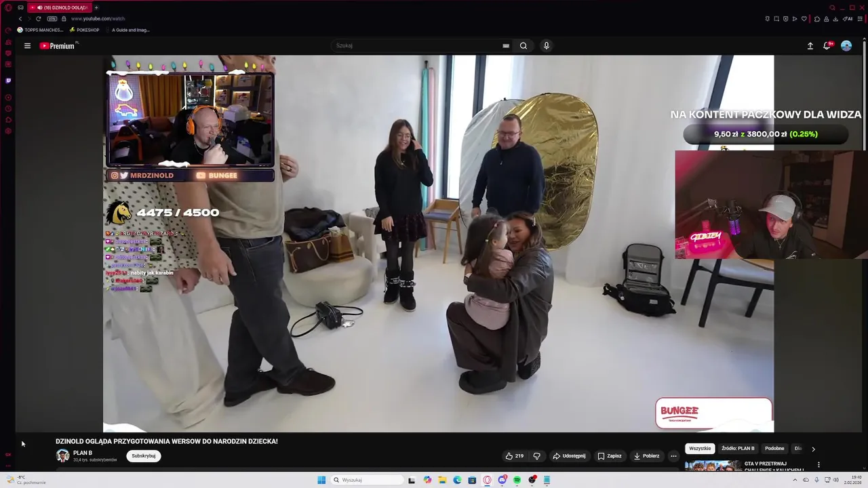Image resolution: width=868 pixels, height=488 pixels.
Task: Open browser AI assistant button
Action: 848,18
